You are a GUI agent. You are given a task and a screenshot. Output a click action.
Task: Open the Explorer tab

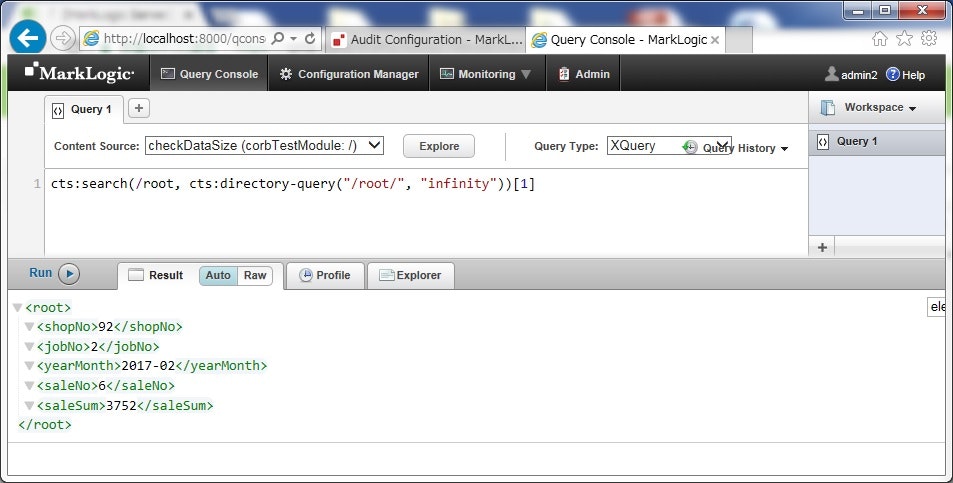coord(411,275)
